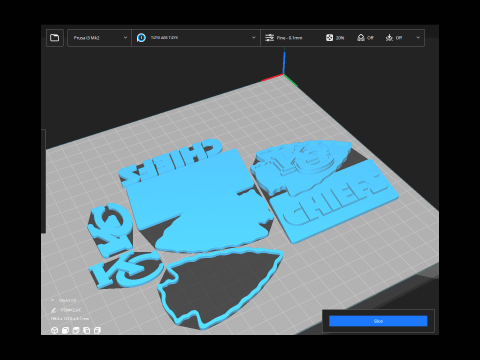Click the Fine layer height profile text
The width and height of the screenshot is (480, 360).
click(289, 38)
